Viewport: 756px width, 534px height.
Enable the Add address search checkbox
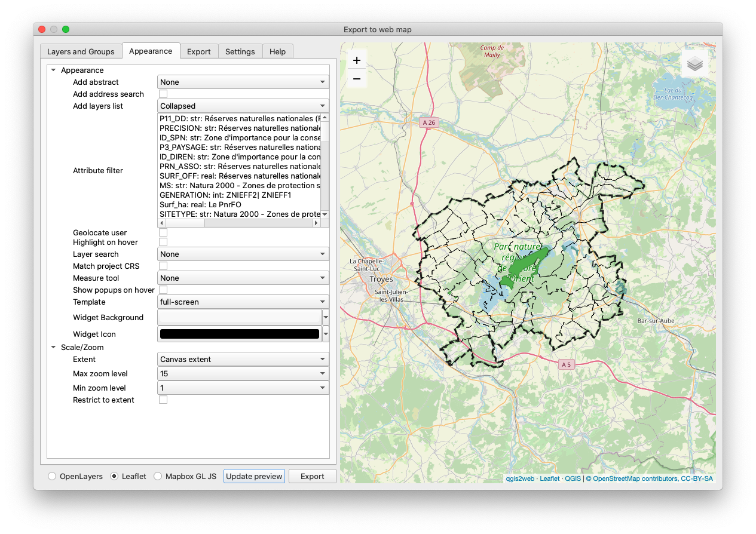tap(163, 94)
